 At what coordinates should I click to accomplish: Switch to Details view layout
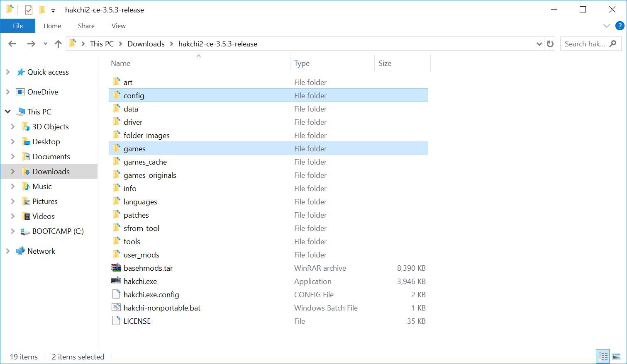click(x=603, y=356)
